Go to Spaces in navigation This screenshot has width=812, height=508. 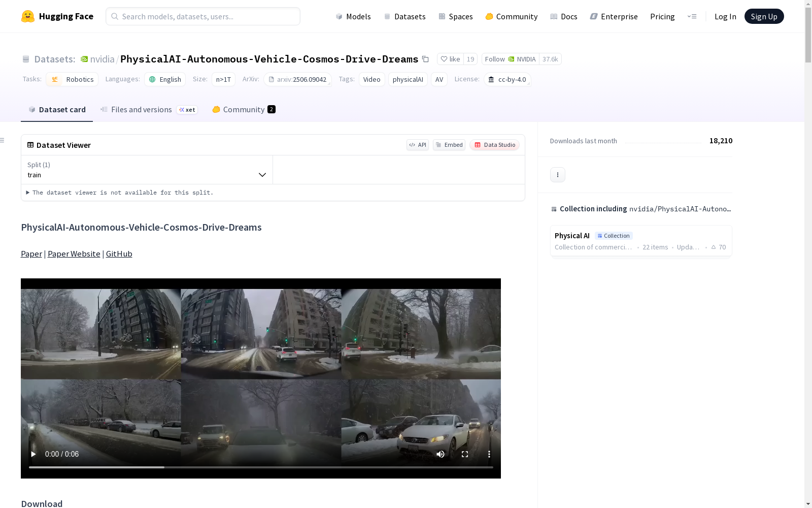pos(456,16)
